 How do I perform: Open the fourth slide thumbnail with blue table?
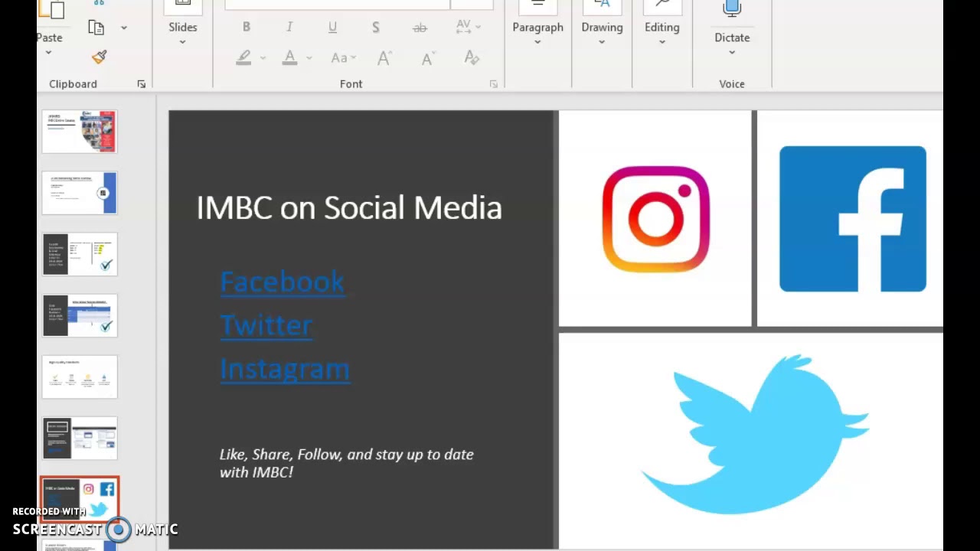tap(80, 315)
